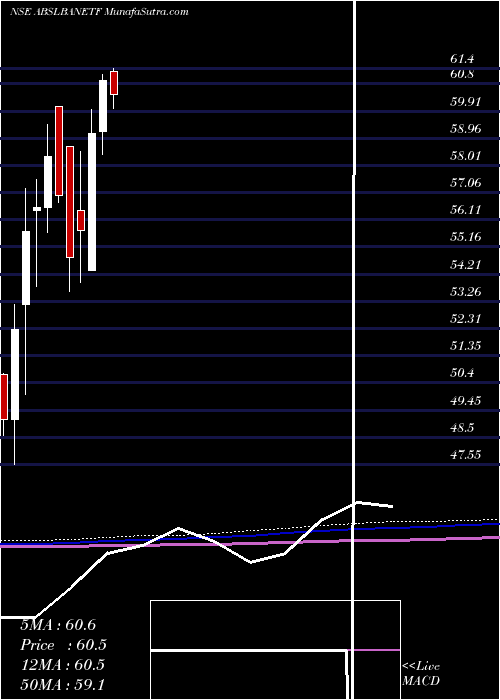Screen dimensions: 500x700
Task: Click the 51.35 price axis label
Action: coord(465,346)
